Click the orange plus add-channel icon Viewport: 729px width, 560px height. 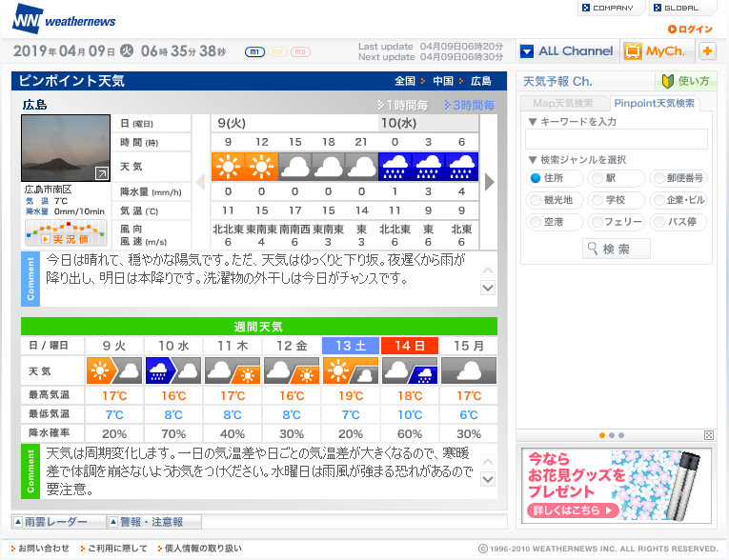click(707, 51)
